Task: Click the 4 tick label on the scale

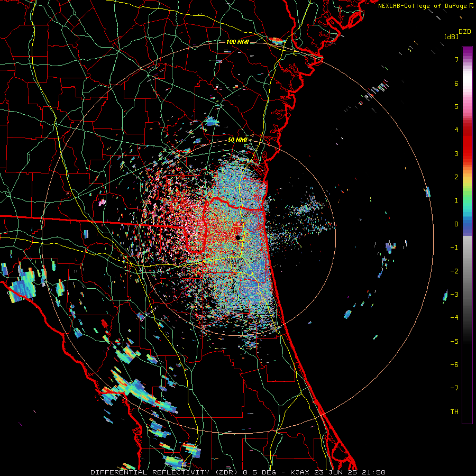Action: (x=456, y=130)
